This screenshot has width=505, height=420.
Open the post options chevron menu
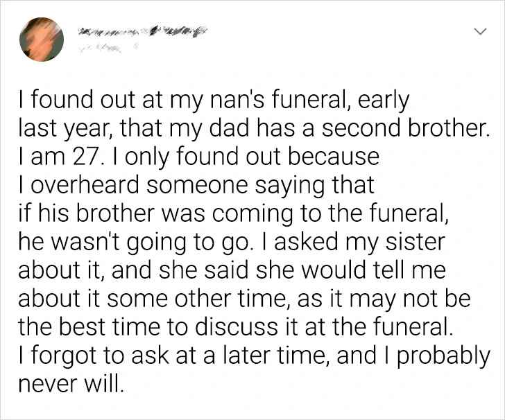(479, 33)
